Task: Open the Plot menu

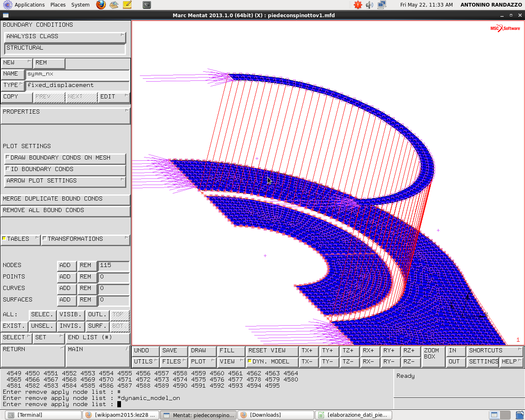Action: 203,362
